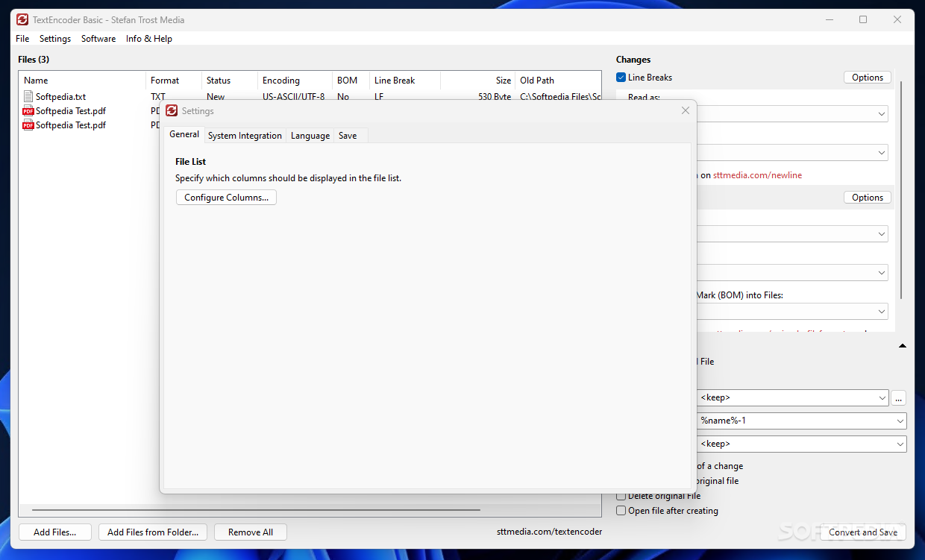Open the File menu
This screenshot has height=560, width=925.
[22, 39]
